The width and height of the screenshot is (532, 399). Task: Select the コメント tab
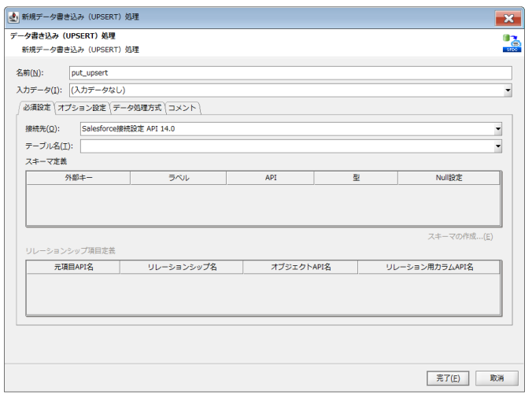[x=183, y=108]
